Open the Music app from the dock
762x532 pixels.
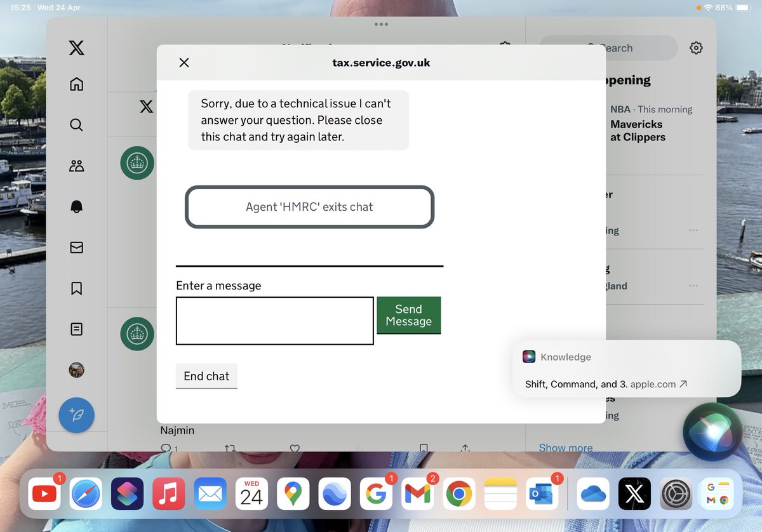[169, 494]
